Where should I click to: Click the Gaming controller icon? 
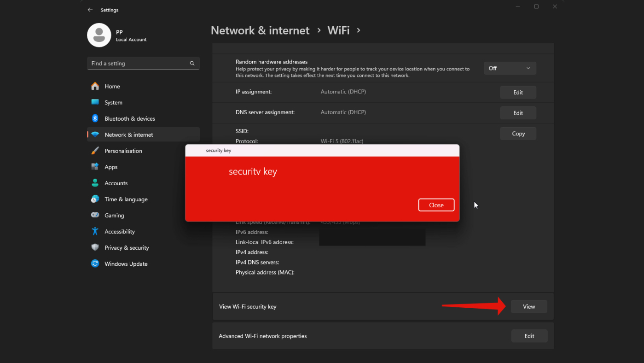pos(96,215)
